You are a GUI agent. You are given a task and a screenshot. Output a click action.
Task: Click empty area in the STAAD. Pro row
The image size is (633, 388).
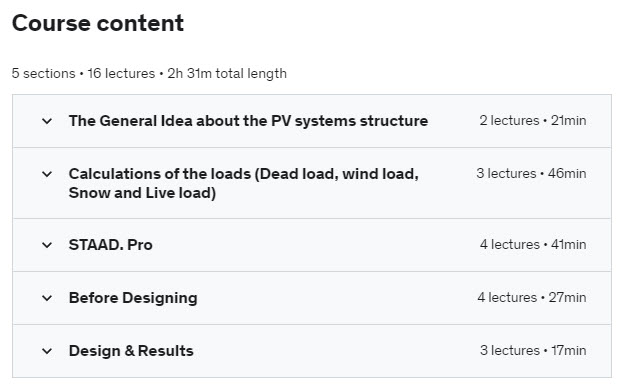click(x=315, y=245)
